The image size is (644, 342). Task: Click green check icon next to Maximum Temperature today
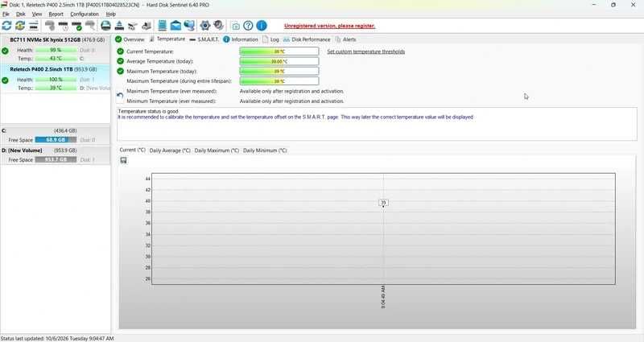point(120,71)
